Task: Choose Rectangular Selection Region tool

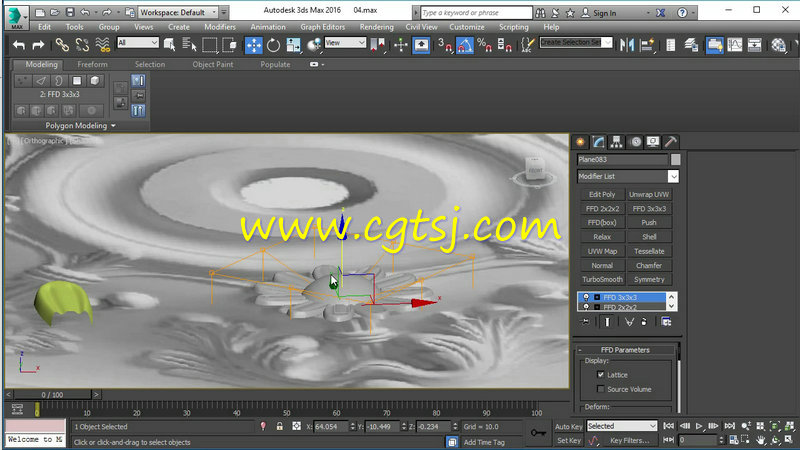Action: tap(209, 45)
